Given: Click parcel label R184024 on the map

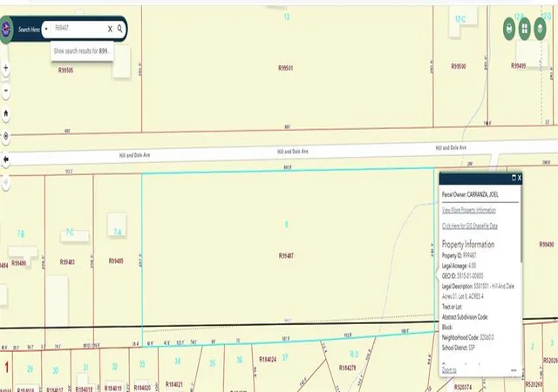Looking at the screenshot, I should [x=268, y=359].
